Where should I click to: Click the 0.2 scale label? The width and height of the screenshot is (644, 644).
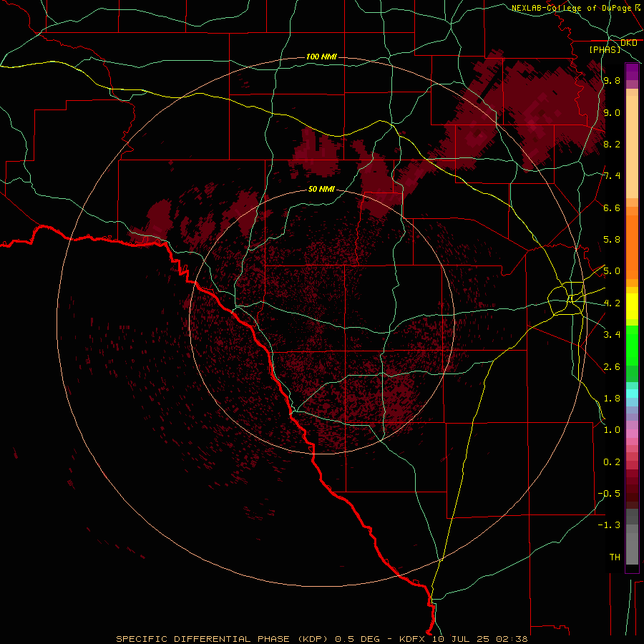pyautogui.click(x=612, y=462)
